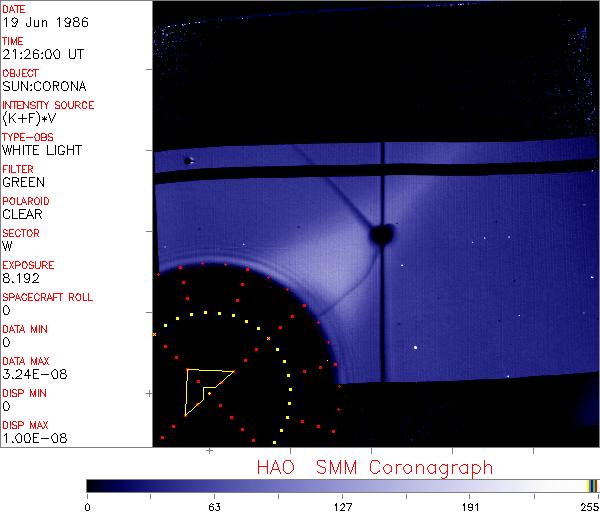600x512 pixels.
Task: Click the colorbar tick label 191
Action: (471, 505)
